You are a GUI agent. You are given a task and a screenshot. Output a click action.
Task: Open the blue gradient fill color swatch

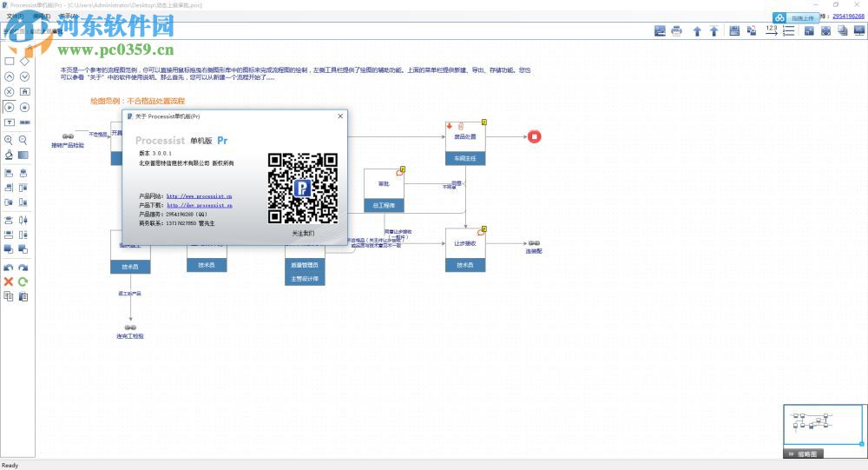click(23, 156)
